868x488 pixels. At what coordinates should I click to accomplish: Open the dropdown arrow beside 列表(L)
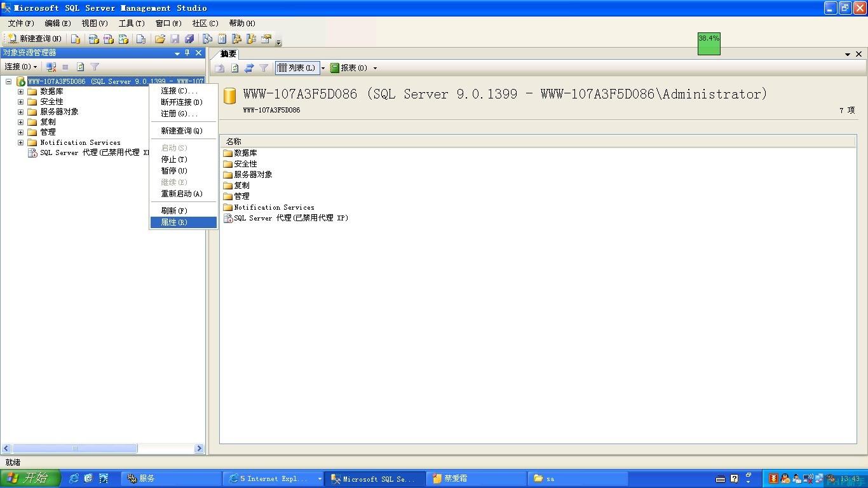(323, 68)
